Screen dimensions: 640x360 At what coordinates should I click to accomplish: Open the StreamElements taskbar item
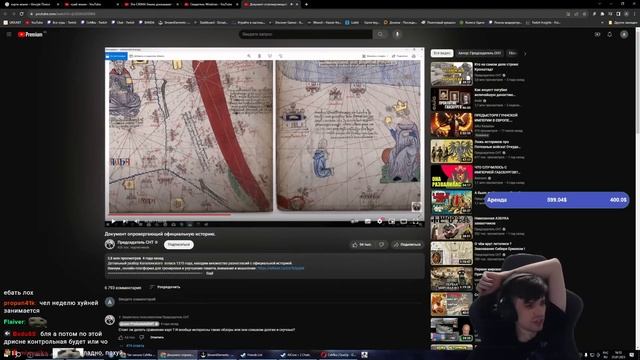[x=217, y=355]
